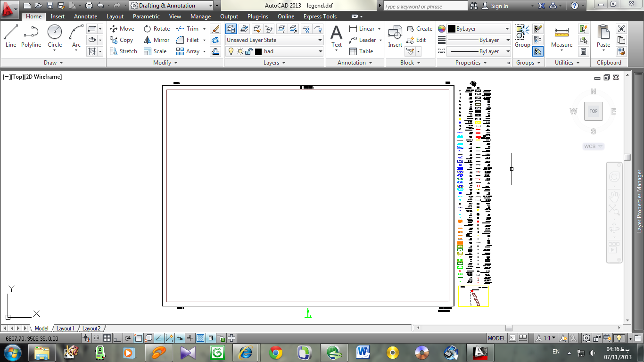The height and width of the screenshot is (362, 644).
Task: Open the Annotate ribbon tab
Action: pyautogui.click(x=85, y=16)
